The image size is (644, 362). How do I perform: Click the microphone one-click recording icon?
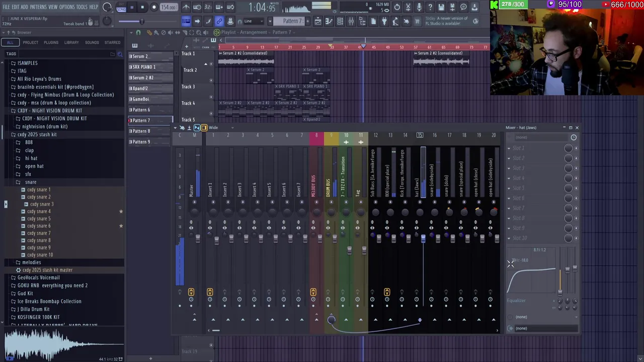coord(419,8)
